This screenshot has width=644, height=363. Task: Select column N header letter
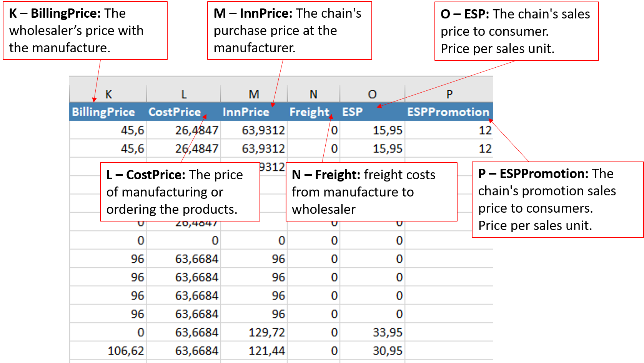pyautogui.click(x=313, y=94)
